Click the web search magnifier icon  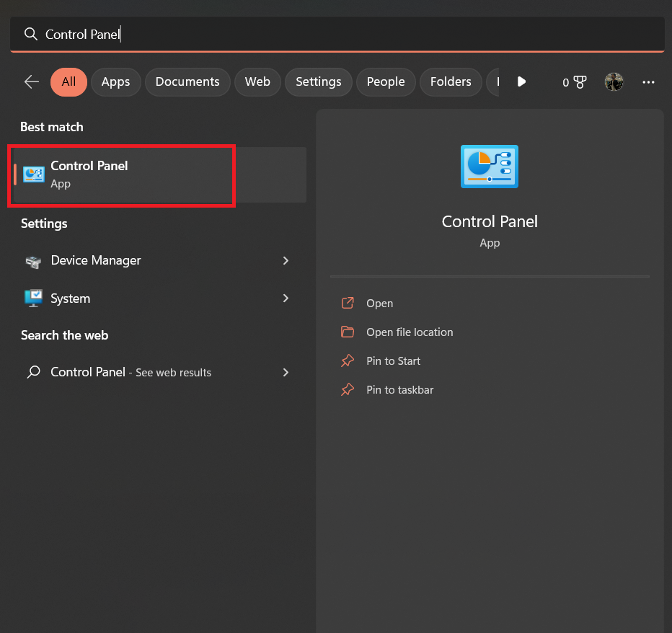(x=33, y=372)
